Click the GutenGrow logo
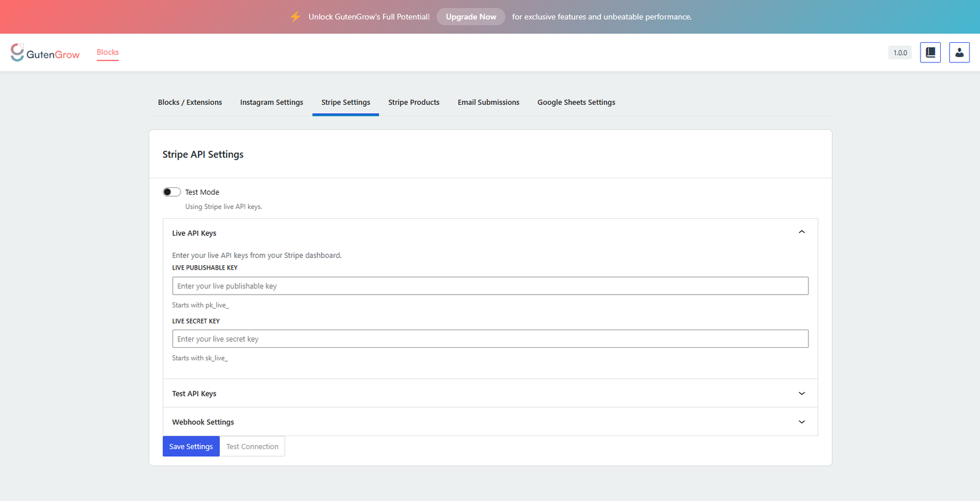Image resolution: width=980 pixels, height=501 pixels. pos(45,53)
